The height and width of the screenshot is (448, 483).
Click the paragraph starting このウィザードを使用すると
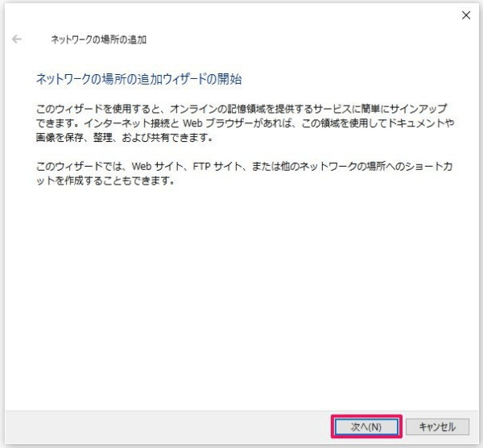click(246, 123)
